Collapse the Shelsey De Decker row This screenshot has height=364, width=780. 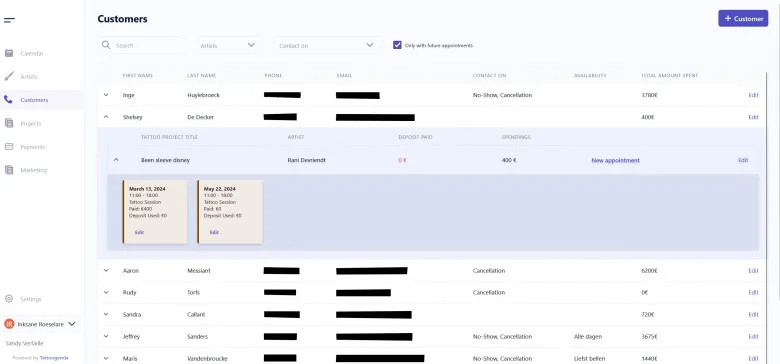[105, 117]
